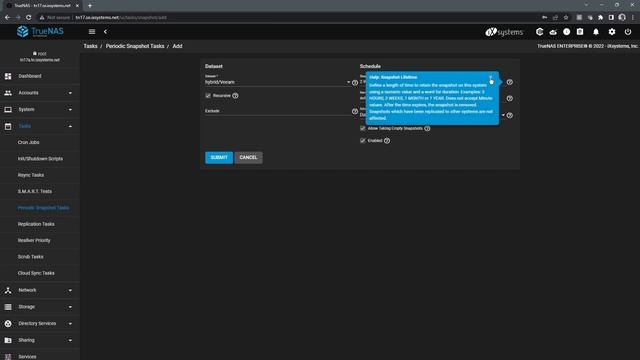Image resolution: width=640 pixels, height=360 pixels.
Task: Toggle the Recursive checkbox
Action: pyautogui.click(x=208, y=96)
